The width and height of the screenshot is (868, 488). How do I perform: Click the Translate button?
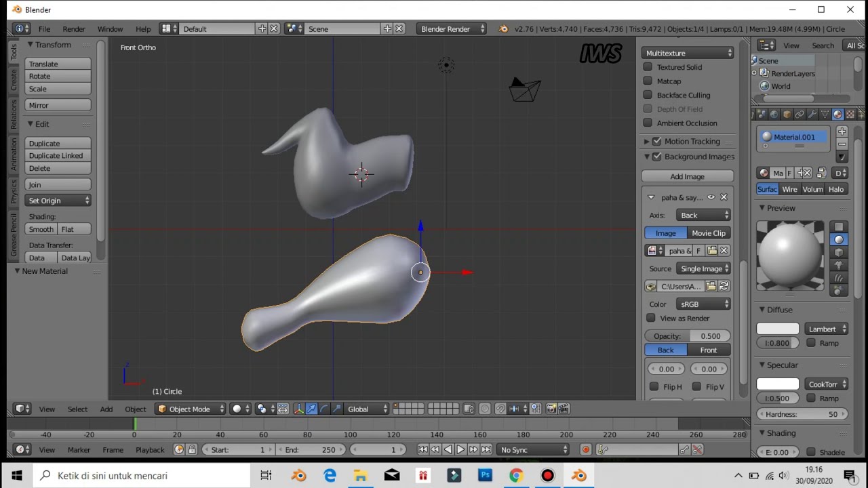coord(58,64)
